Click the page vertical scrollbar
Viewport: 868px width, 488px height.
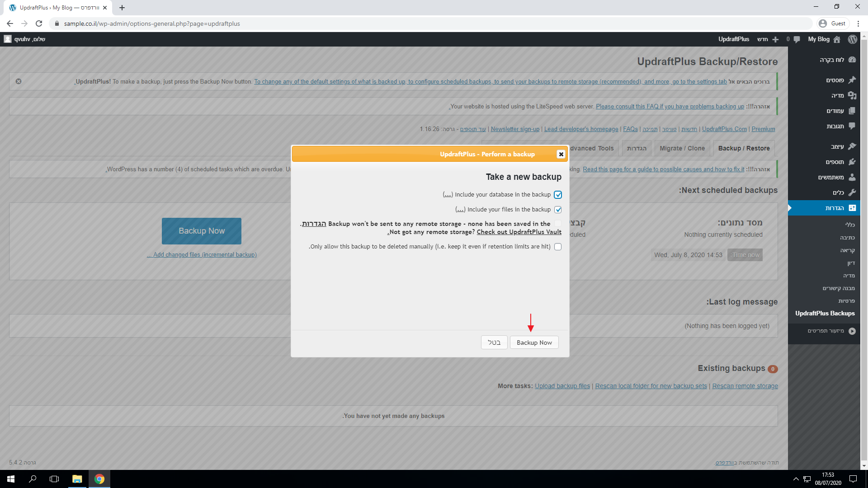[864, 251]
